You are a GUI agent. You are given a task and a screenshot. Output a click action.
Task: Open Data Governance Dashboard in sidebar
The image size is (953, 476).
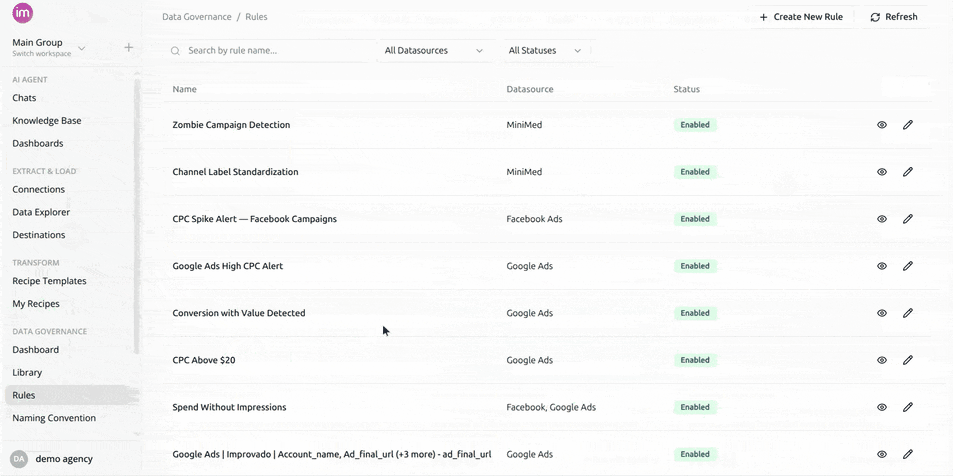35,350
